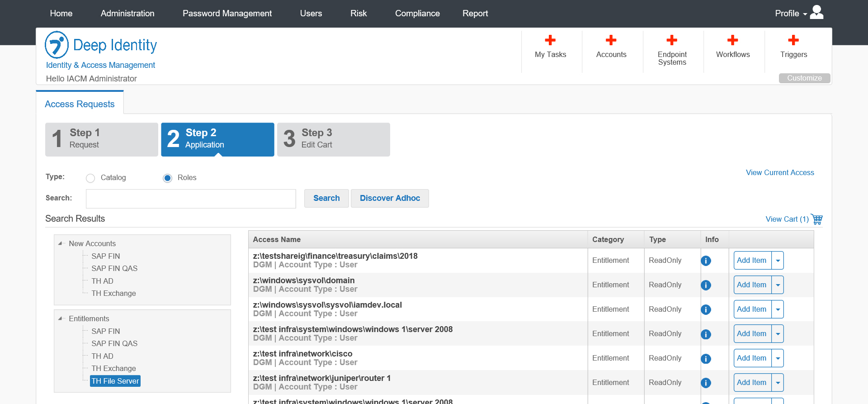Select the Roles radio button
Screen dimensions: 868x404
coord(168,178)
